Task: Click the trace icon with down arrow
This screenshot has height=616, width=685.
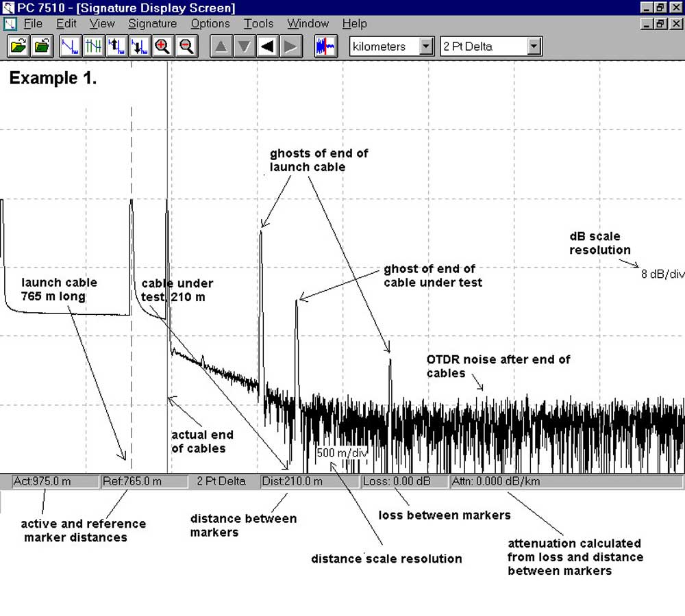Action: coord(140,47)
